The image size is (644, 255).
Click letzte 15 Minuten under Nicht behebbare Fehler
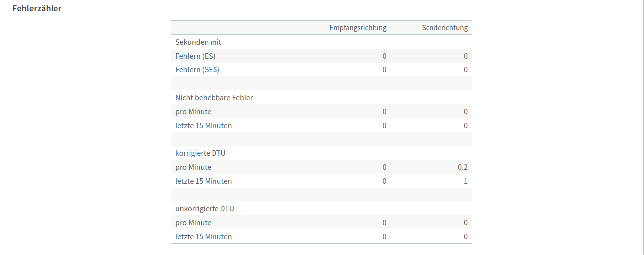(x=204, y=126)
